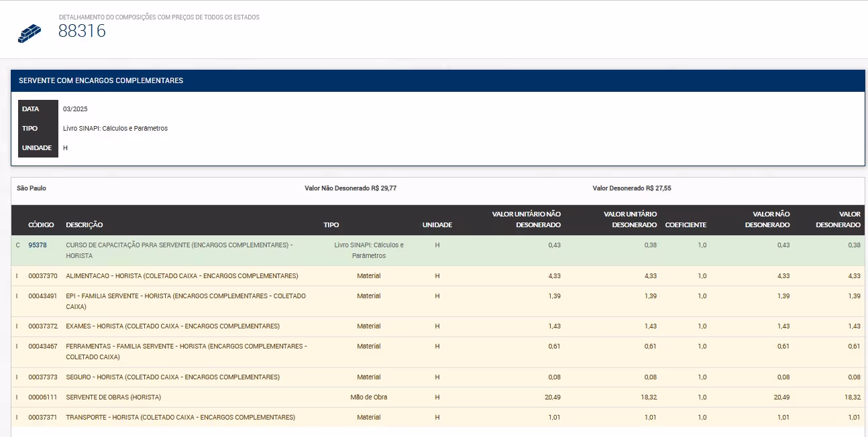
Task: Click 'Livro SINAPI' value beside the TIPO label
Action: point(115,129)
